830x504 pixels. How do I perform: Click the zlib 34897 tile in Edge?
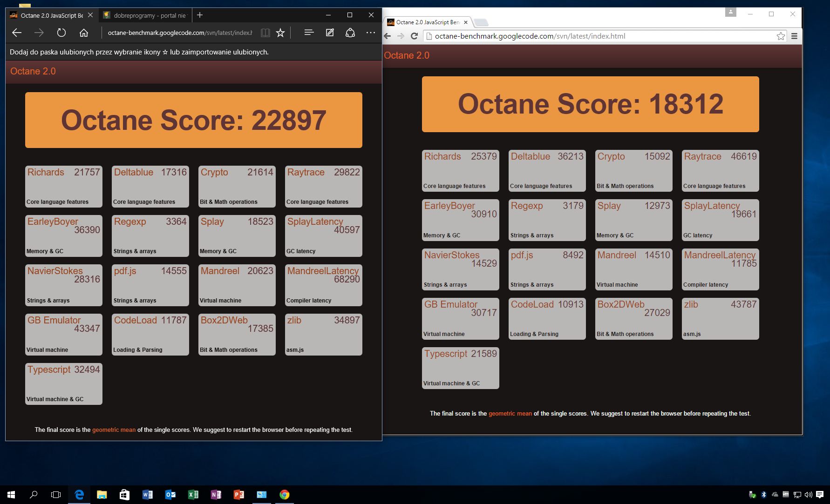pyautogui.click(x=324, y=335)
